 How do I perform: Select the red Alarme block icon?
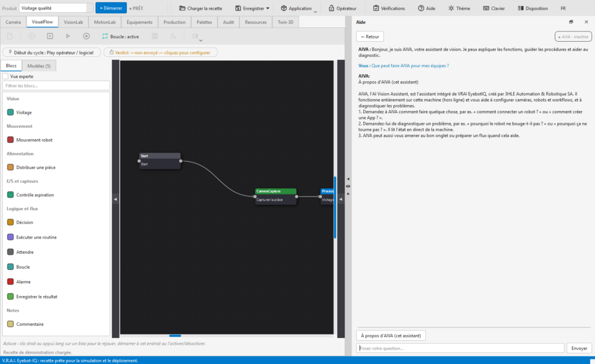coord(10,282)
